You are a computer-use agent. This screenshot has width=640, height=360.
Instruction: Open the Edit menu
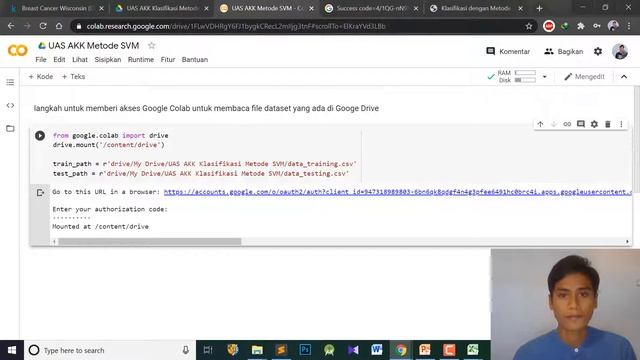point(59,60)
